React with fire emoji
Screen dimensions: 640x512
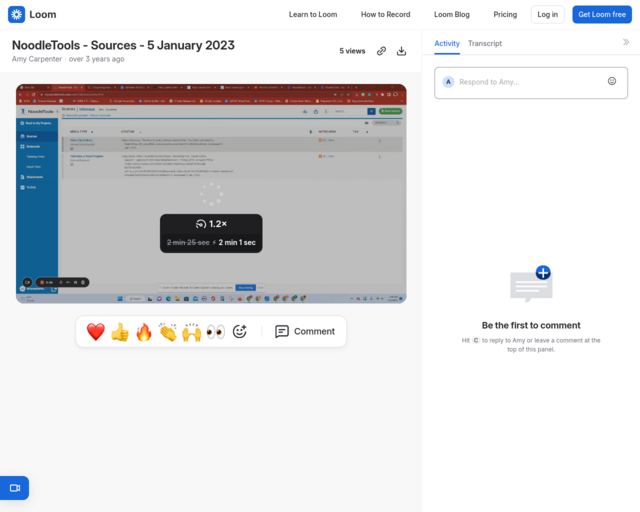click(144, 332)
